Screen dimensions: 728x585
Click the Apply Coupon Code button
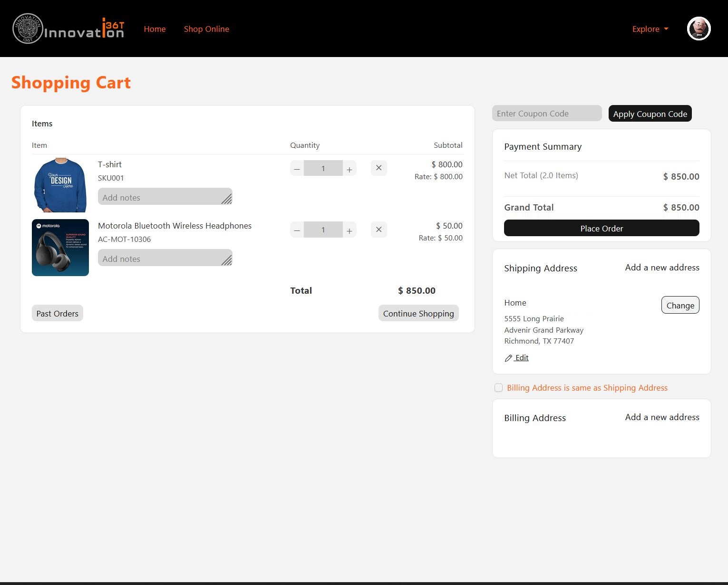pos(650,114)
